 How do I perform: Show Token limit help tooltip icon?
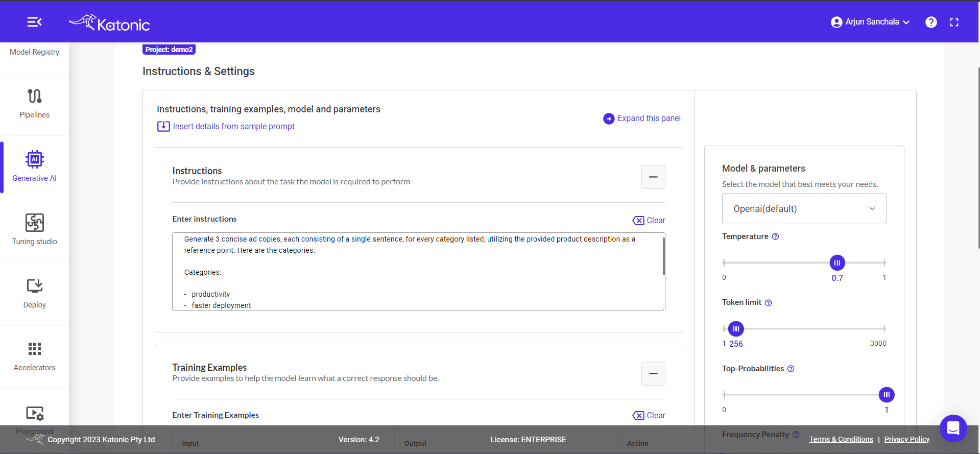[768, 303]
